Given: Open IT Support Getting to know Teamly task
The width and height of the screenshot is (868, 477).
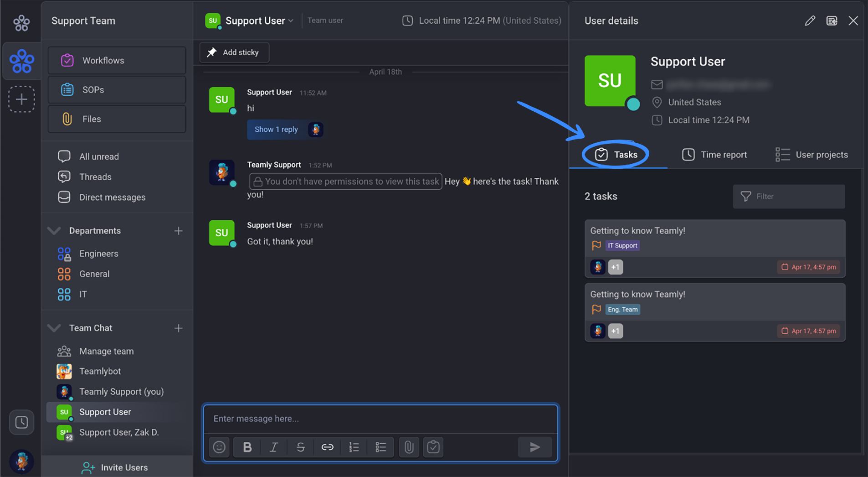Looking at the screenshot, I should pos(715,249).
